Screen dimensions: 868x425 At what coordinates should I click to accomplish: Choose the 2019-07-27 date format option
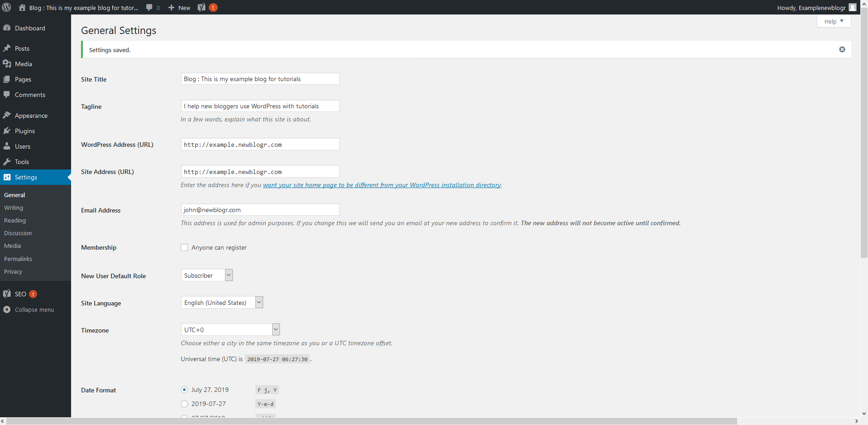[184, 404]
